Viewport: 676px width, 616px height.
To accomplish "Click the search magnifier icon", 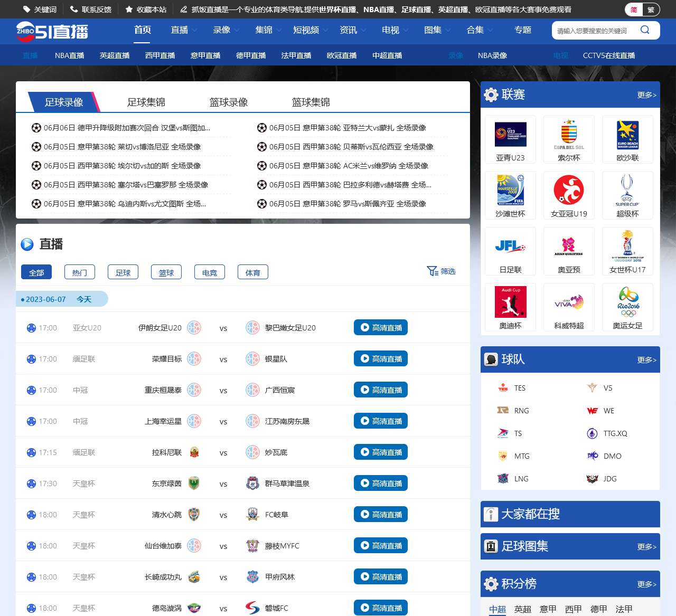I will coord(645,30).
